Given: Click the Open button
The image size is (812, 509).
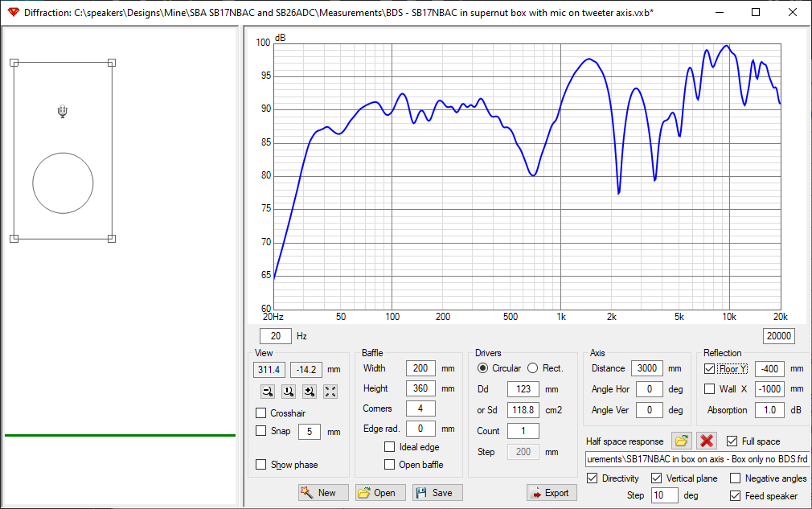Looking at the screenshot, I should pos(380,492).
